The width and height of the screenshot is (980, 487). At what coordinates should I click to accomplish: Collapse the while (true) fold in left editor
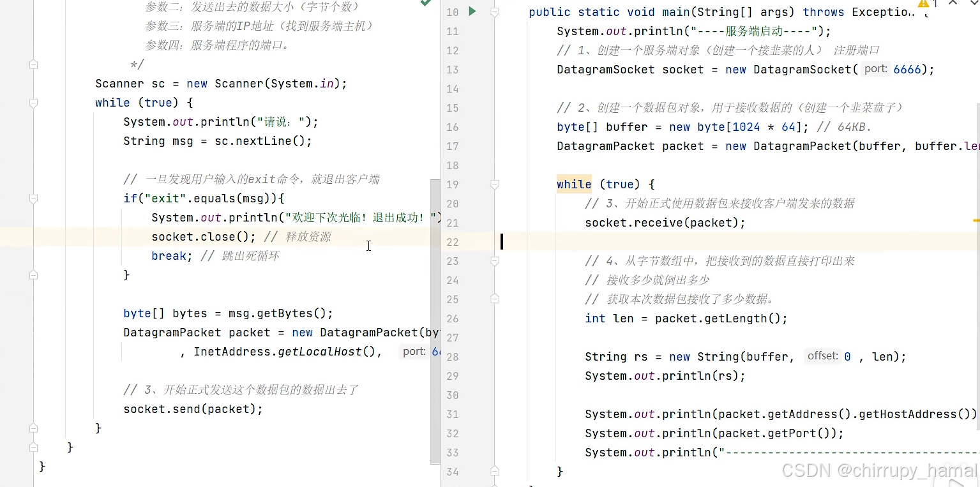coord(33,103)
